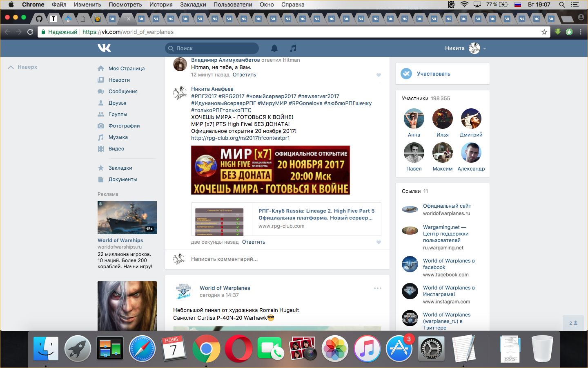Open the Посмотреть menu
Screen dimensions: 588x368
point(125,4)
